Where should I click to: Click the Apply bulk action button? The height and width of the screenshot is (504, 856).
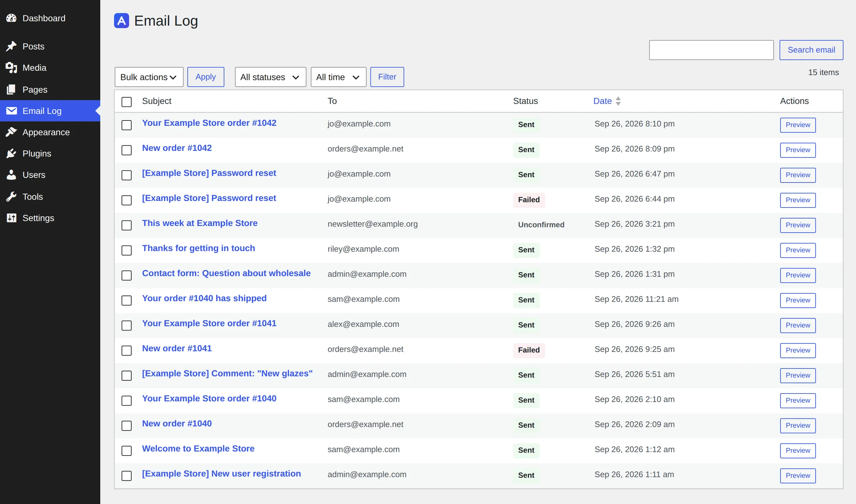(x=206, y=77)
